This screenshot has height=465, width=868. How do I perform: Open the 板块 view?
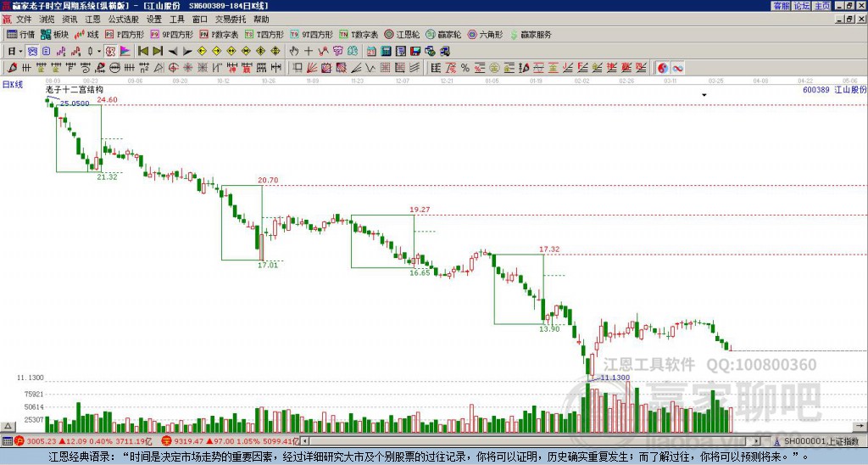(x=54, y=34)
